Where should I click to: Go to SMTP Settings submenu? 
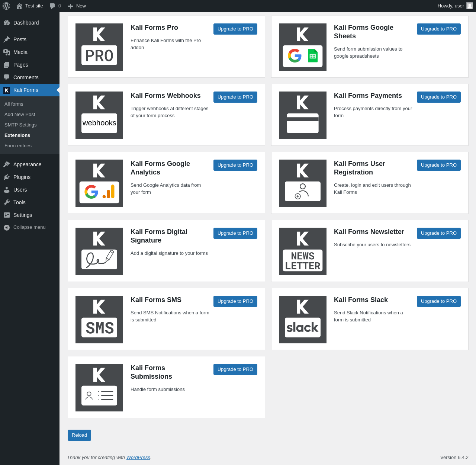[20, 125]
